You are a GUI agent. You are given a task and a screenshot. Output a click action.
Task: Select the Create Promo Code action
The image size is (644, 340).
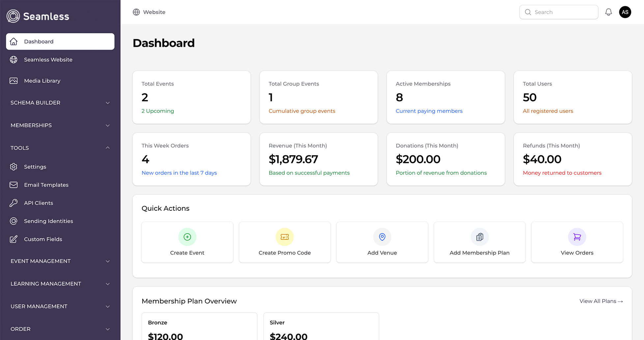(x=284, y=242)
